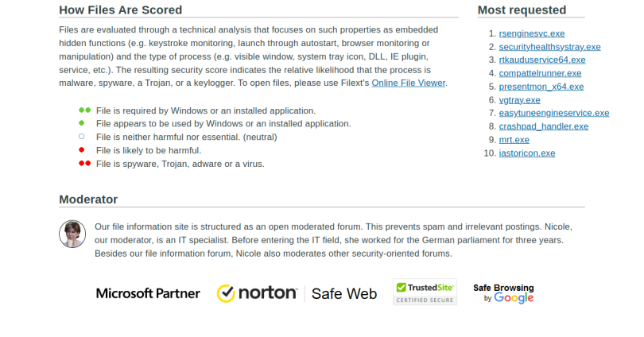Open the vgtray.exe link
The image size is (644, 337).
click(x=519, y=100)
